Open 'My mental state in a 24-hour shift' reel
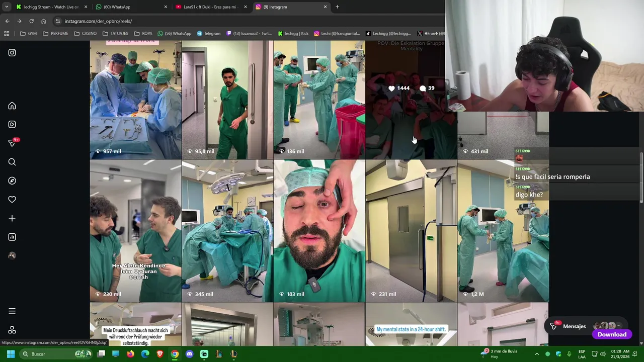644x362 pixels. (x=411, y=324)
